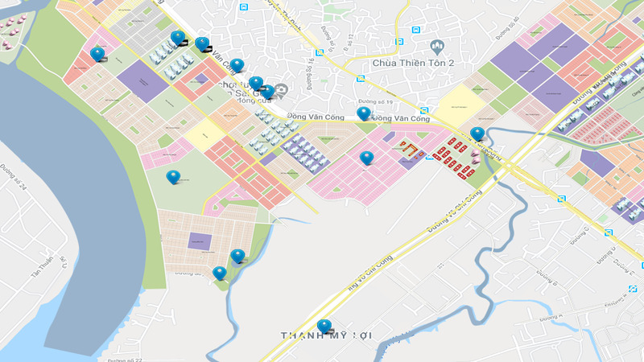Select the lower bus stop left of the temple icon

pyautogui.click(x=398, y=42)
